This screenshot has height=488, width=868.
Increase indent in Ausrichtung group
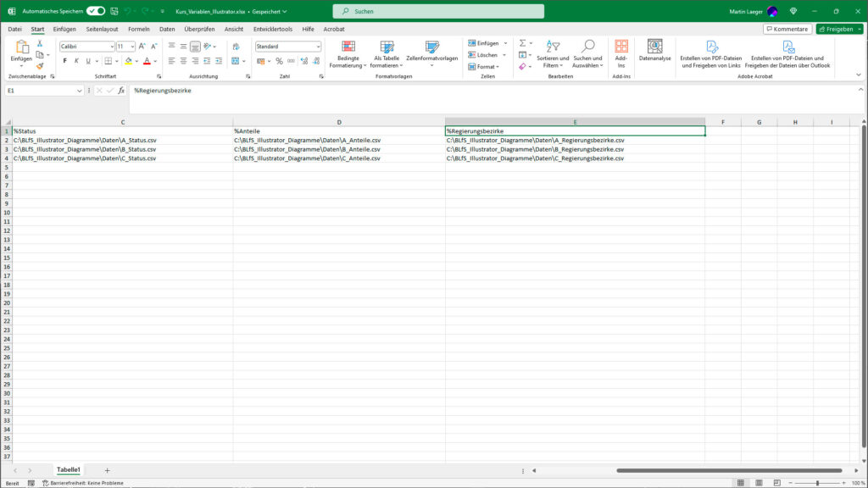219,61
